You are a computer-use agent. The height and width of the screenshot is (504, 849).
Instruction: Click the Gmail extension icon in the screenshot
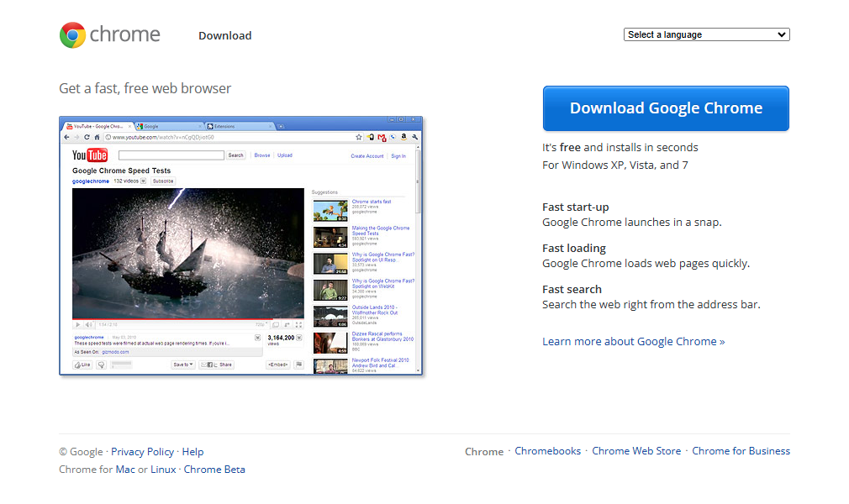382,138
